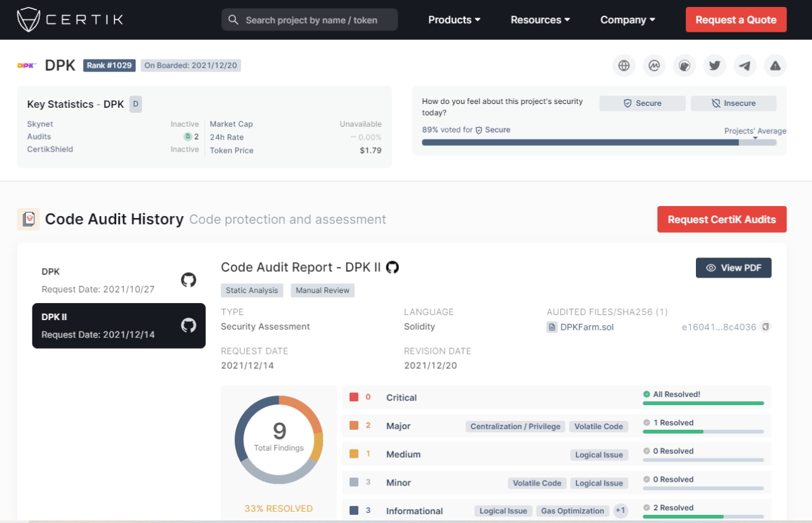Screen dimensions: 812x523
Task: Open the project website globe icon
Action: click(x=624, y=65)
